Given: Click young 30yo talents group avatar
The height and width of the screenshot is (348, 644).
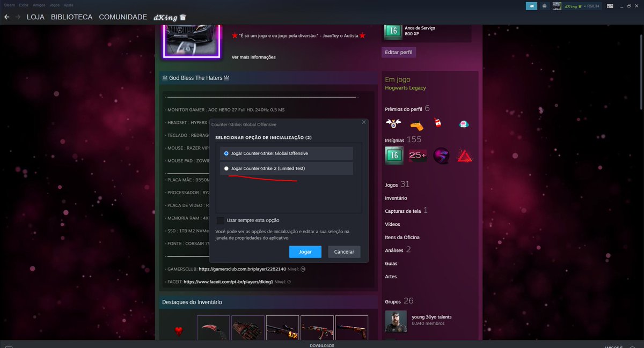Looking at the screenshot, I should tap(396, 321).
